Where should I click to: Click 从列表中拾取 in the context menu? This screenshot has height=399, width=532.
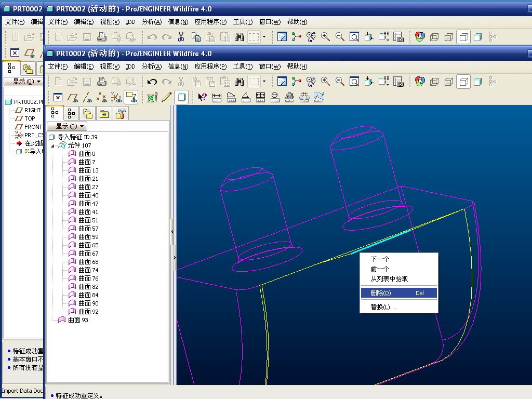point(389,279)
